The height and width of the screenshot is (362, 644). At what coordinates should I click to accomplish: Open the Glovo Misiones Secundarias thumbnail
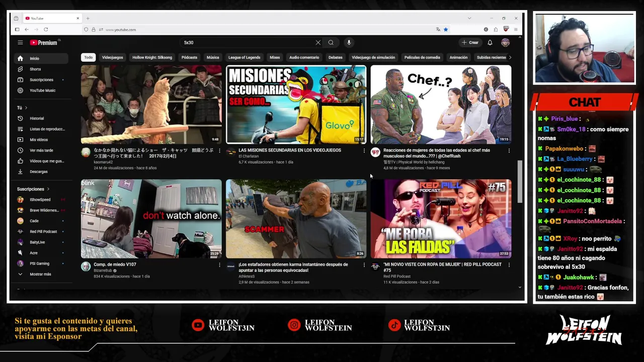point(296,105)
